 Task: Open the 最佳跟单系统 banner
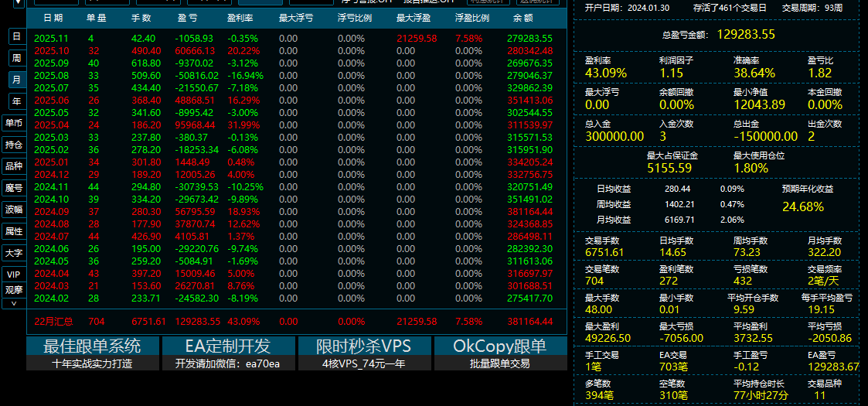coord(93,346)
